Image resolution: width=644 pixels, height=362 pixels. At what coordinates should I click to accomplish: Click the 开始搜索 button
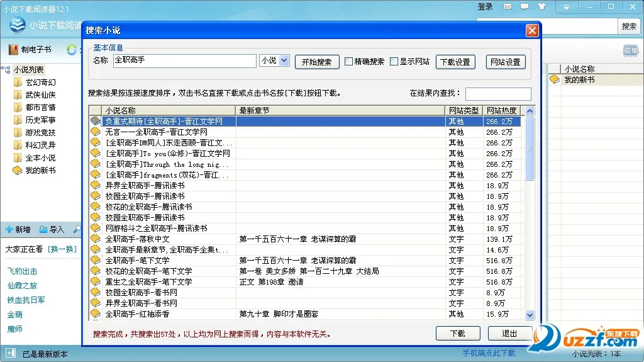[x=317, y=62]
